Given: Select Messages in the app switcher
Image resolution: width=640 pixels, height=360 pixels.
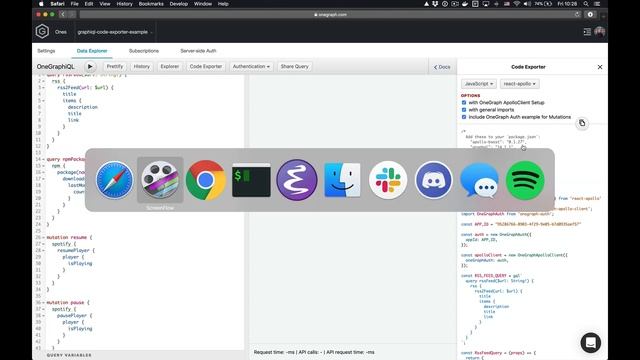Looking at the screenshot, I should point(479,180).
